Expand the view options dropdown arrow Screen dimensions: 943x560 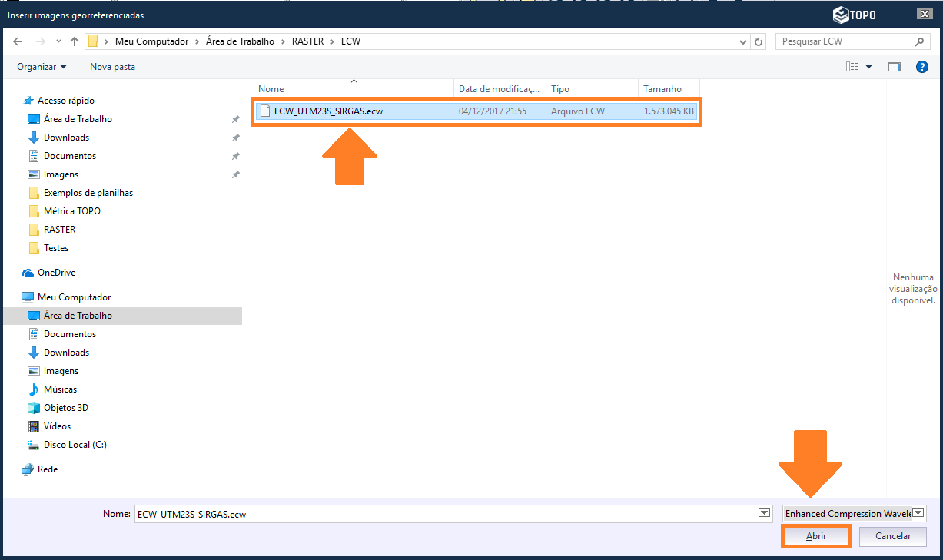[x=869, y=67]
